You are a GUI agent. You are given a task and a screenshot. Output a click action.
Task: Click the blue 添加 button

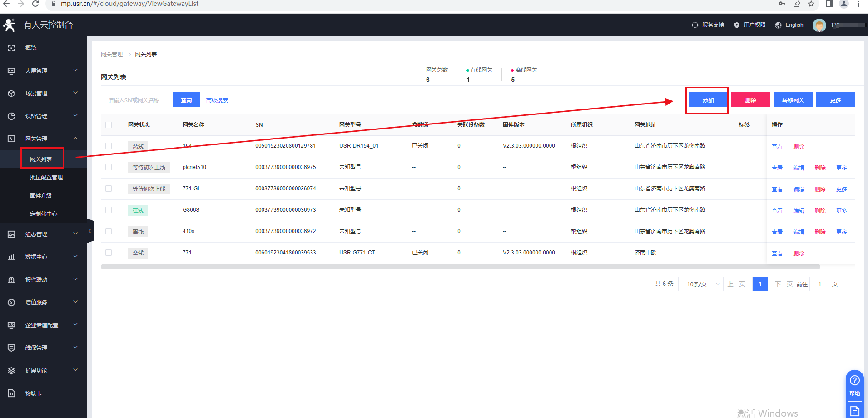(708, 100)
